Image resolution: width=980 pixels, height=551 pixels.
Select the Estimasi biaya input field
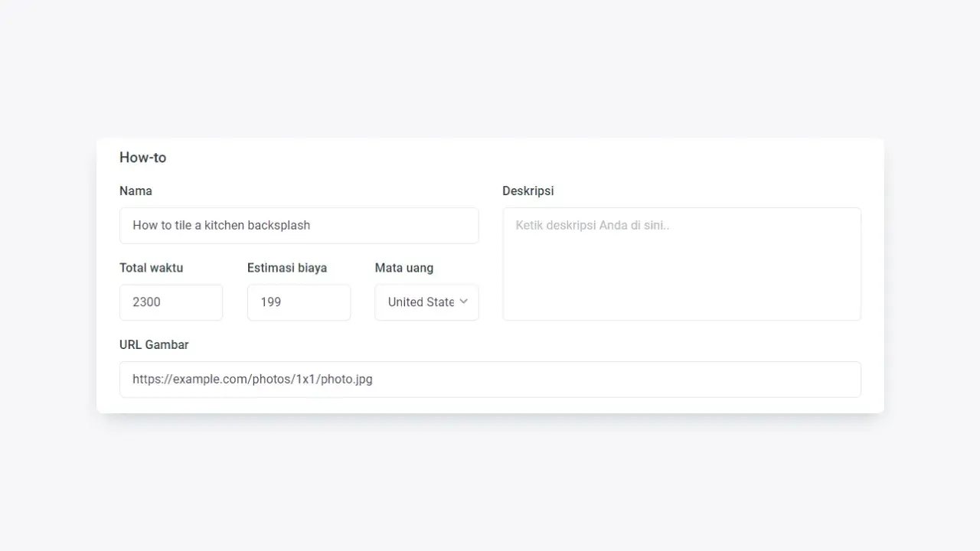click(x=299, y=302)
